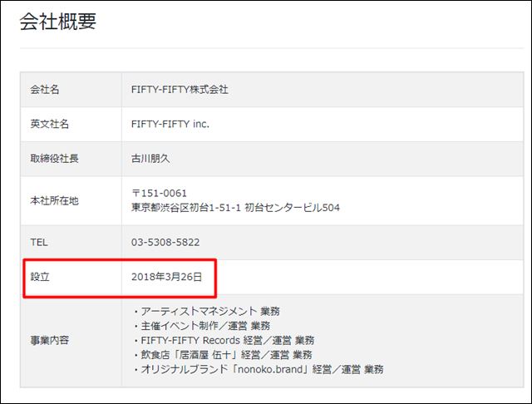Click the 飲食店「居酒屋 伍十」list item
Image resolution: width=532 pixels, height=404 pixels.
(x=222, y=354)
